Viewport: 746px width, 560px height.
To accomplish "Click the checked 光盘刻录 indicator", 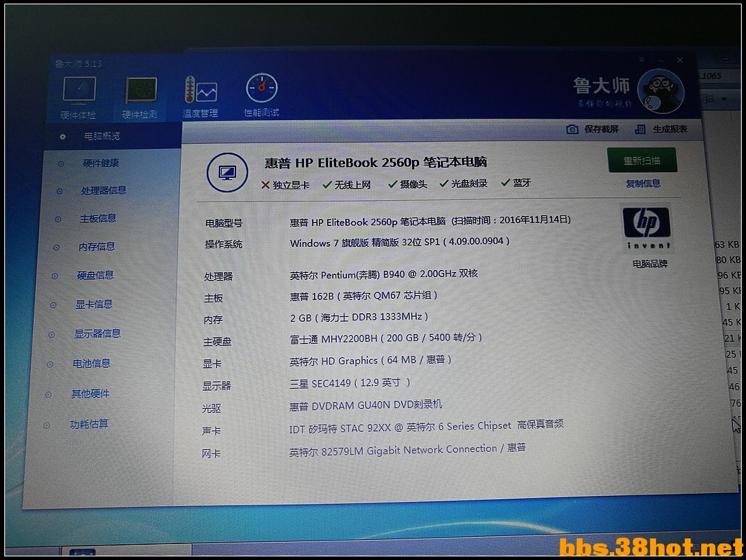I will click(464, 184).
